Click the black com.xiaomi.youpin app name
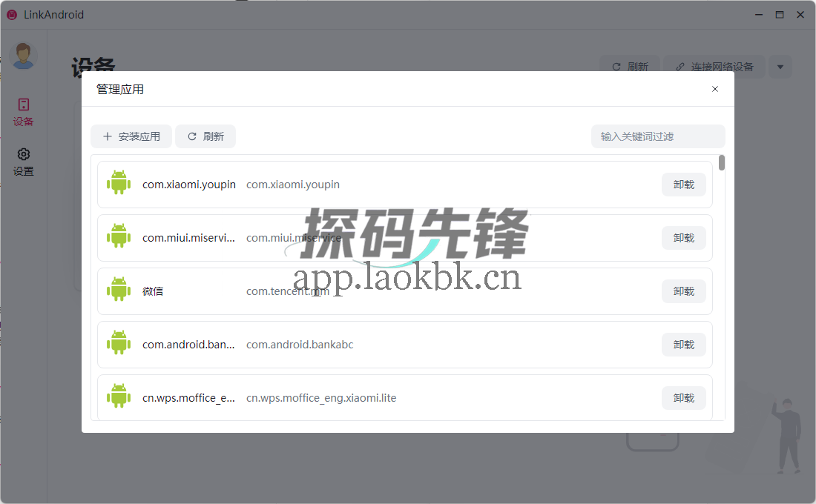Screen dimensions: 816x504 (x=189, y=185)
